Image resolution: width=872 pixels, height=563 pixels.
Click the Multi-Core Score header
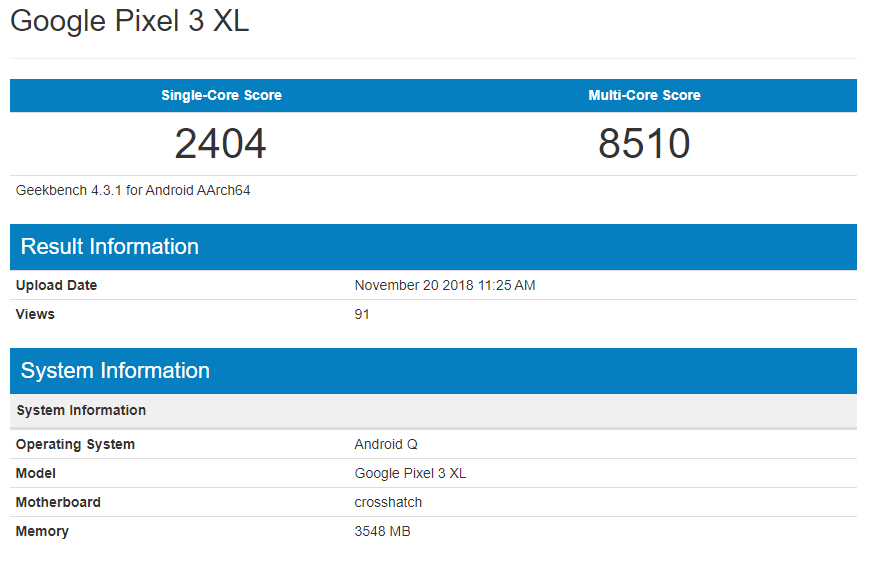[644, 96]
